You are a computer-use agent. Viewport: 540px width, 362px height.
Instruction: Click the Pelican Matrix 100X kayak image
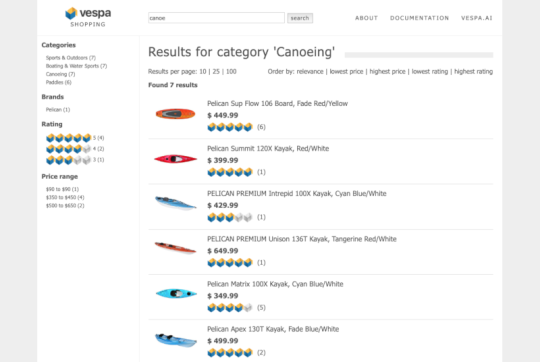pyautogui.click(x=176, y=293)
